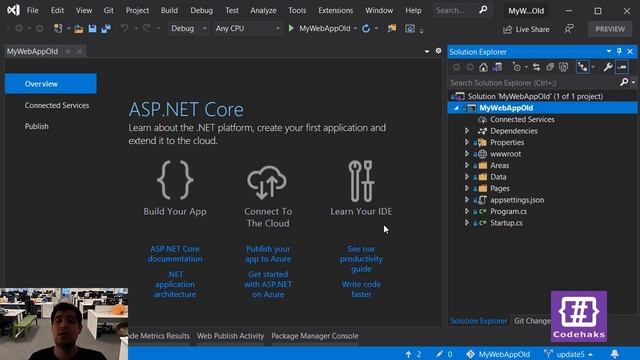Viewport: 640px width, 360px height.
Task: Switch views icon in Solution Explorer toolbar
Action: (497, 67)
